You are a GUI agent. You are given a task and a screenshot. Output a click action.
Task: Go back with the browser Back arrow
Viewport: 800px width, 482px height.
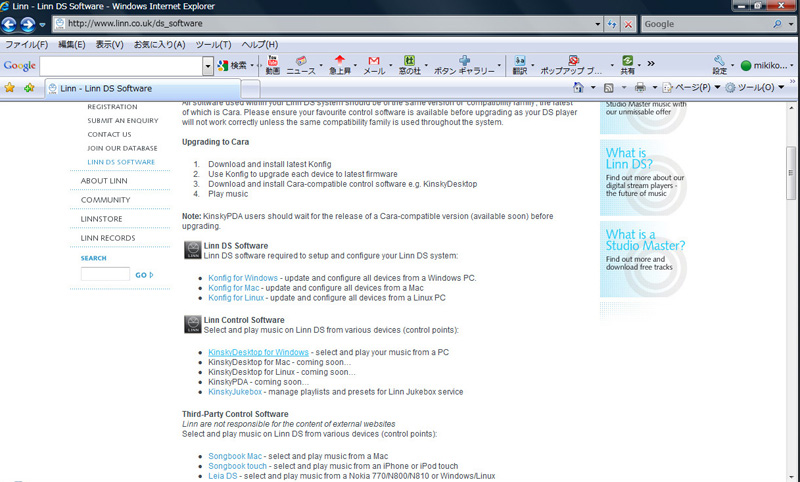point(9,24)
